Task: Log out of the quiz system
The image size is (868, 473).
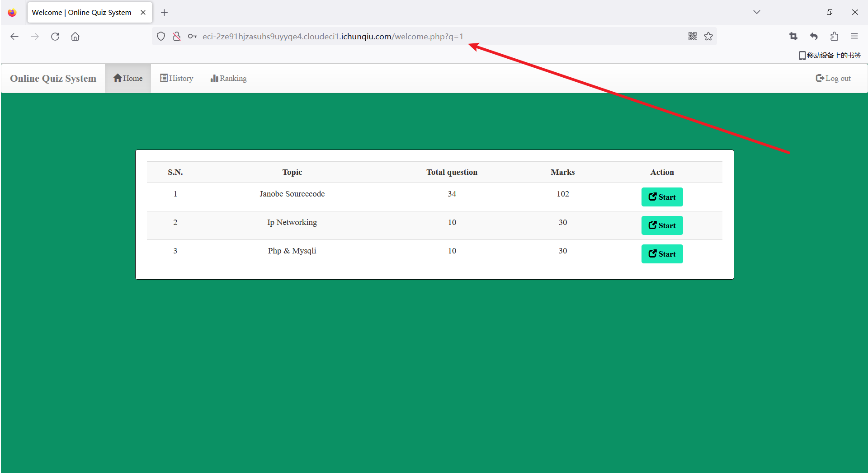Action: tap(833, 78)
